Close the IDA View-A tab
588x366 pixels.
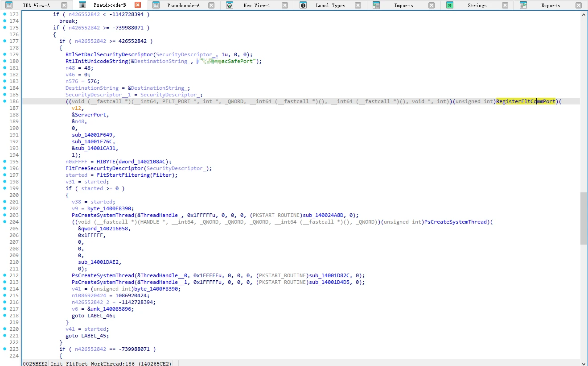(x=64, y=5)
